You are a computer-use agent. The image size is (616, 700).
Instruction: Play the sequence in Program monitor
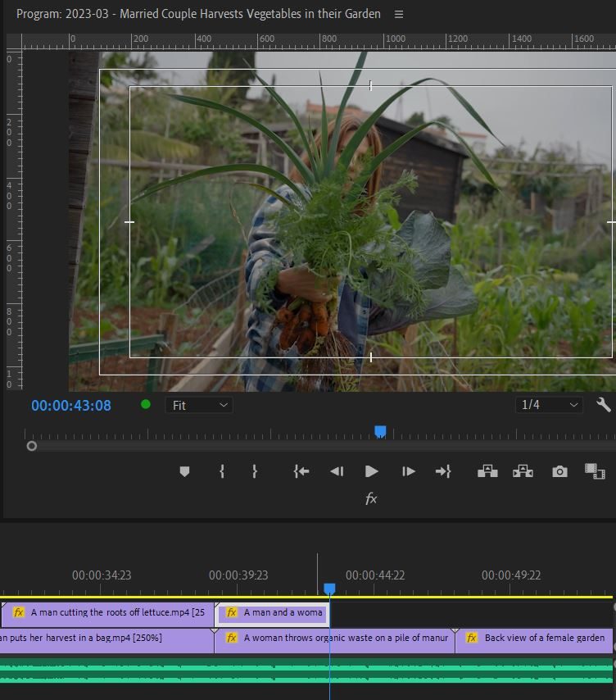(x=371, y=471)
